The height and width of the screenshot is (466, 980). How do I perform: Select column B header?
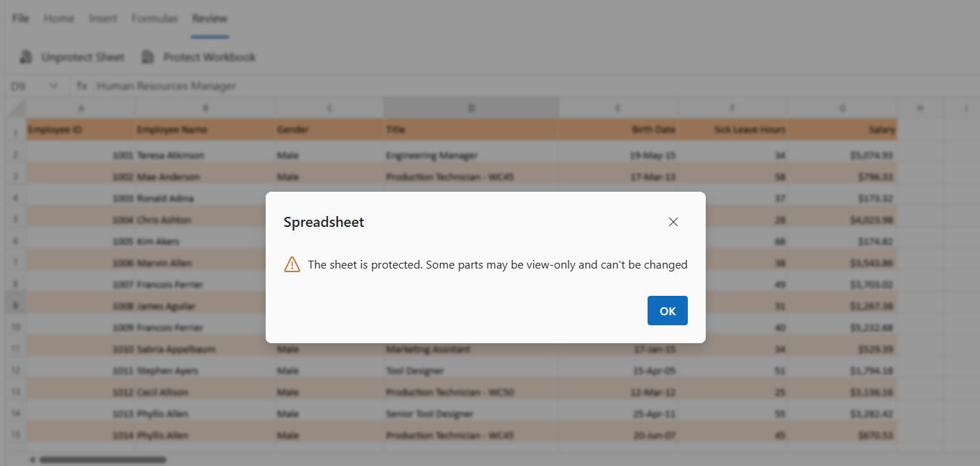click(x=205, y=108)
